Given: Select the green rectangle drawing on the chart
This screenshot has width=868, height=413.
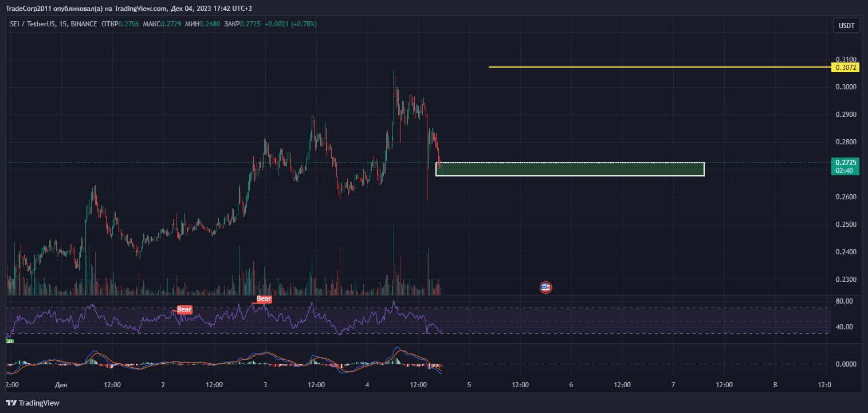Looking at the screenshot, I should tap(570, 168).
